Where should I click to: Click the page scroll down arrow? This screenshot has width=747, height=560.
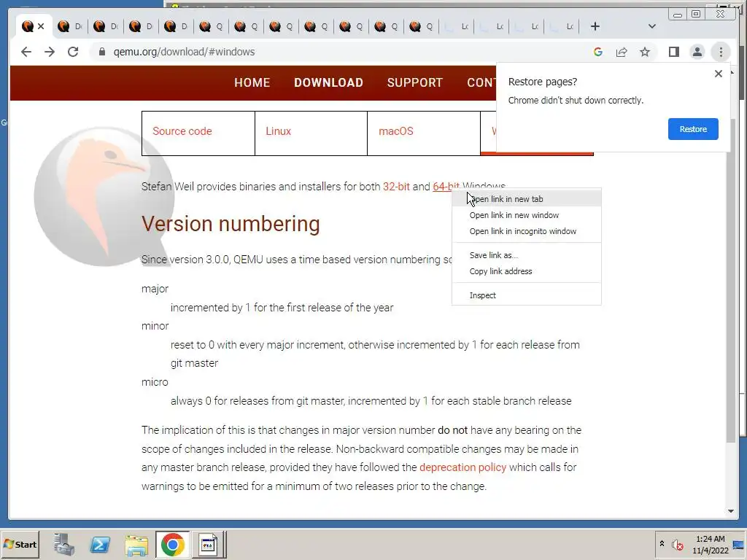click(731, 511)
